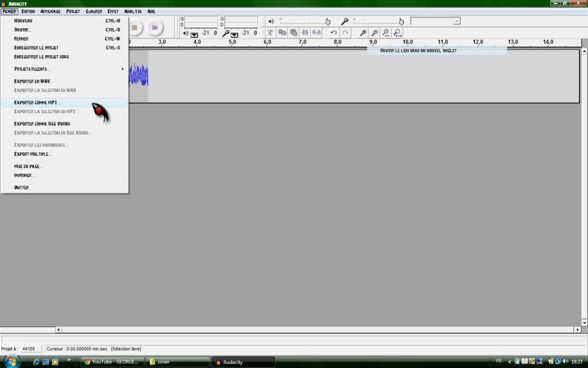Choose Nouveau from the Fichier menu

coord(64,21)
